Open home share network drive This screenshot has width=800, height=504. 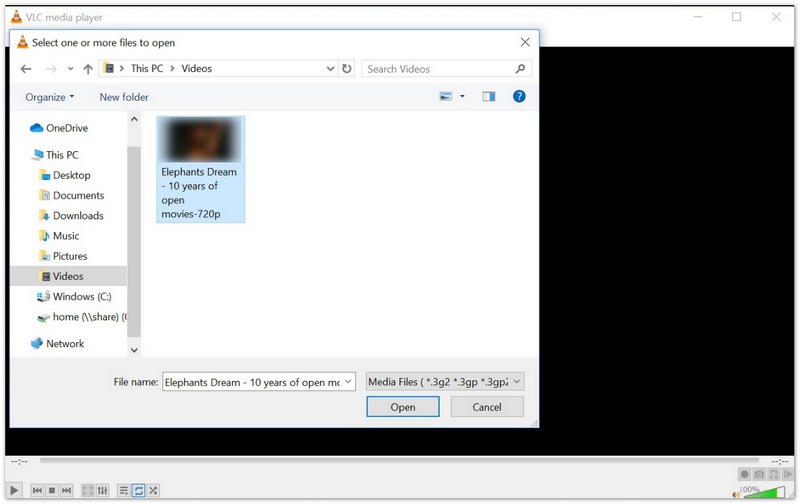[82, 317]
